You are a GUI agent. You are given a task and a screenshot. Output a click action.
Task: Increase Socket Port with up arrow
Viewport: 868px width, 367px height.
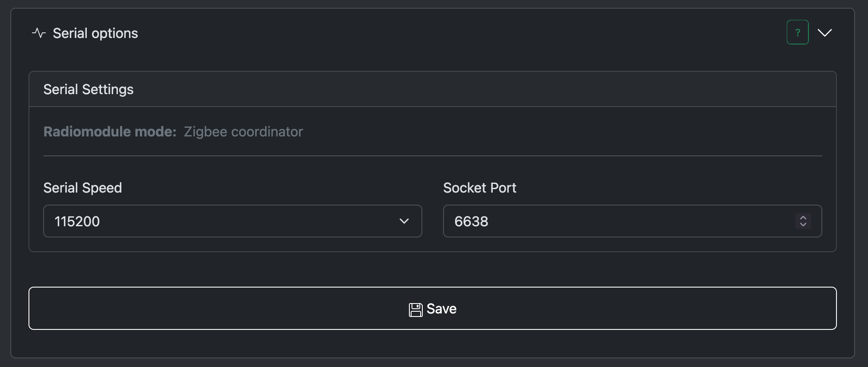point(803,218)
